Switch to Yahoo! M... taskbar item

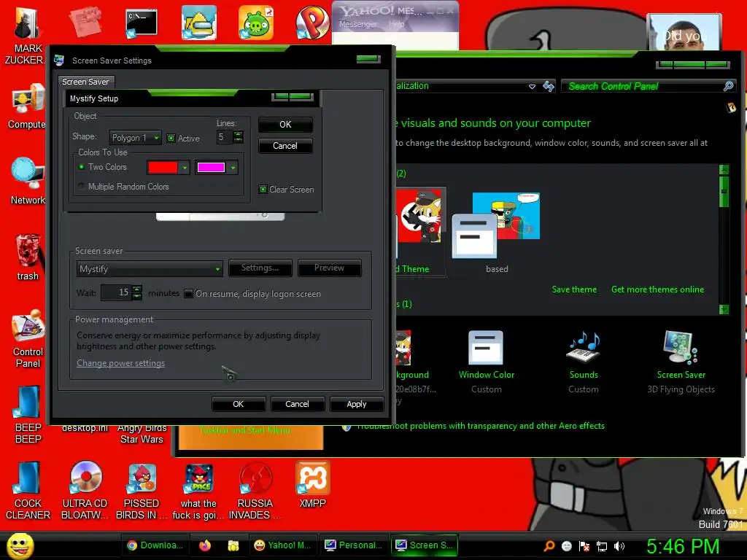tap(282, 545)
